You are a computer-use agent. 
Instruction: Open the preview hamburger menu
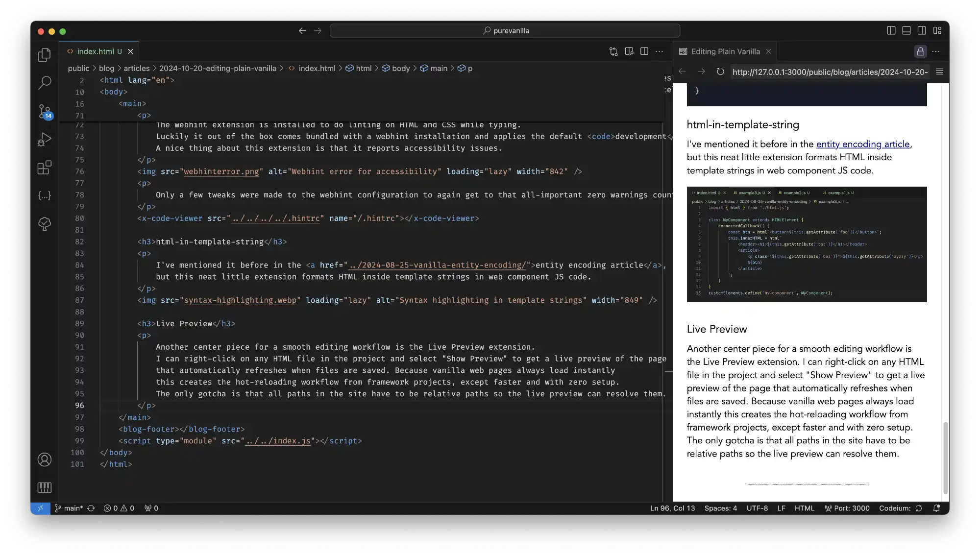tap(940, 72)
